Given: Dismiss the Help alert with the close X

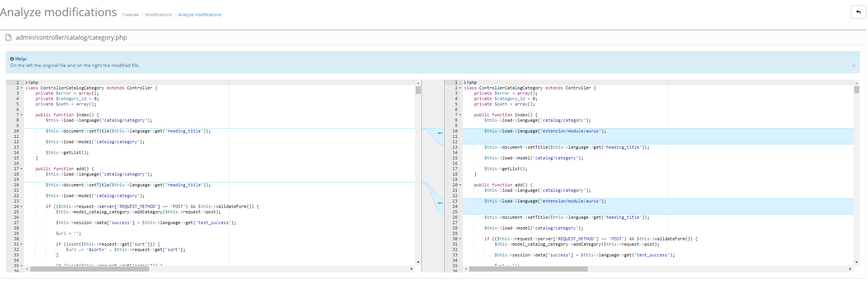Looking at the screenshot, I should (x=853, y=65).
